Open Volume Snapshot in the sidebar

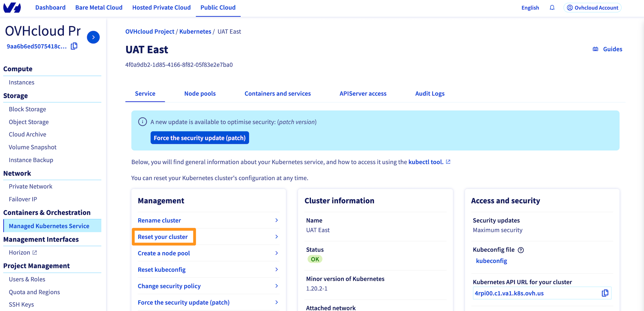point(32,147)
